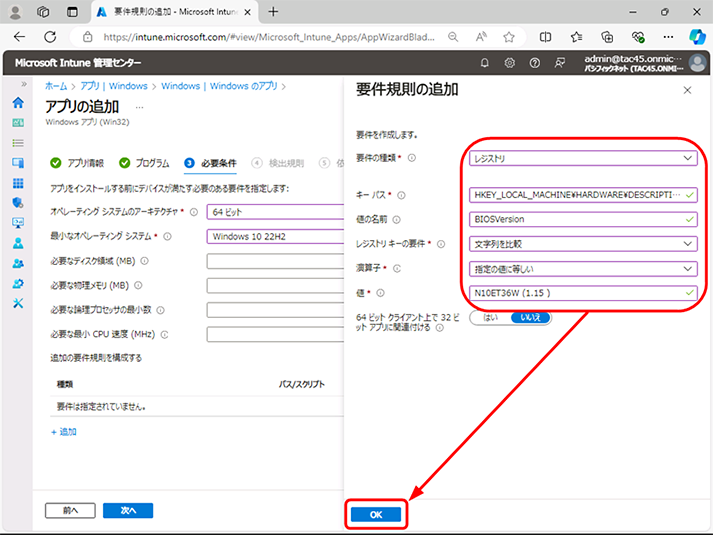The width and height of the screenshot is (713, 535).
Task: Switch to プログラム step tab
Action: click(x=144, y=163)
